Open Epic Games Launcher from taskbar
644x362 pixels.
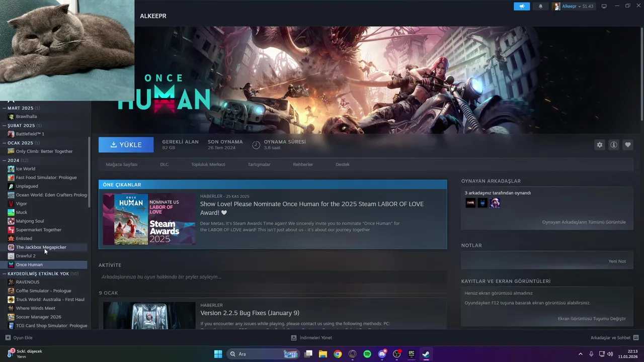(412, 354)
